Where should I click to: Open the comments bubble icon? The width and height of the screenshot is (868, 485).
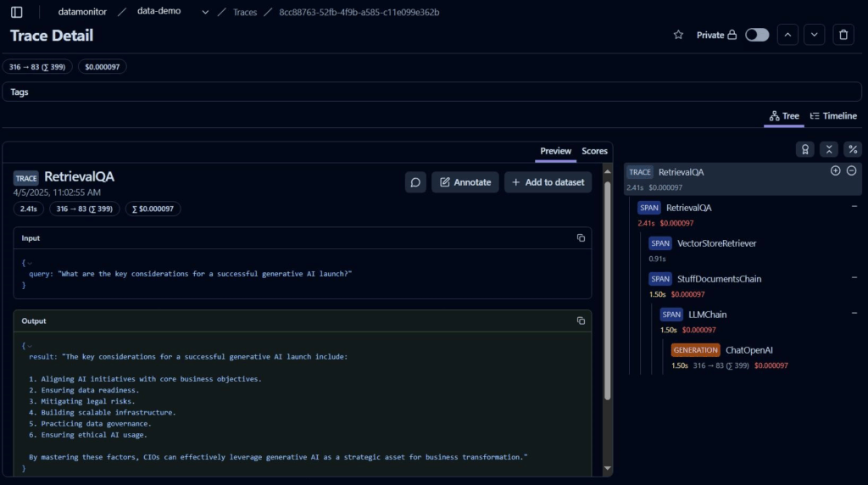[x=415, y=182]
